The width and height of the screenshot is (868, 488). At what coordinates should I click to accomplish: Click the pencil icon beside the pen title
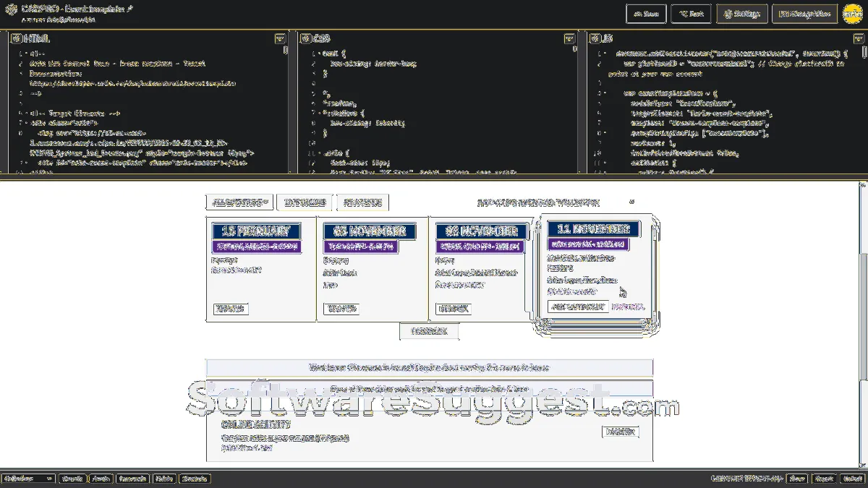129,10
